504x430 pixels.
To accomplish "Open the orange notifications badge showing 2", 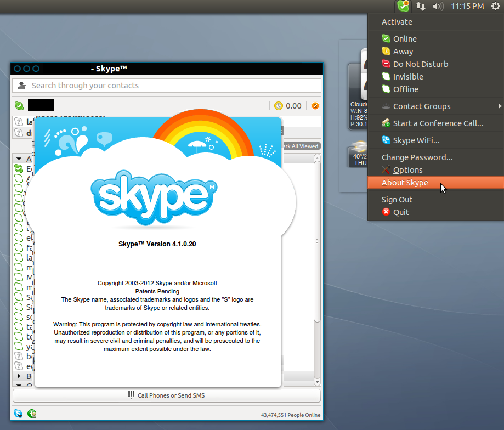I will pyautogui.click(x=315, y=106).
